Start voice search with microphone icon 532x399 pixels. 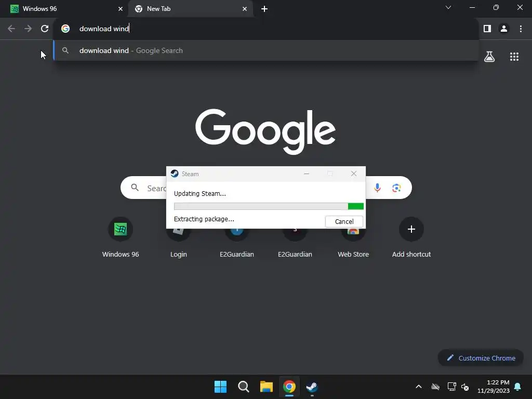click(377, 188)
